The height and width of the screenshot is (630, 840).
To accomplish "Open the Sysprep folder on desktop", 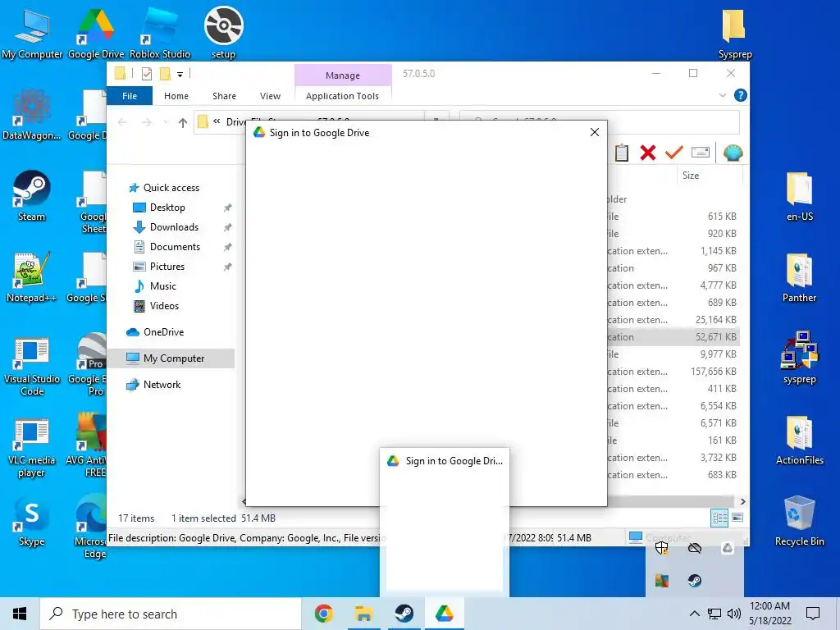I will (735, 33).
